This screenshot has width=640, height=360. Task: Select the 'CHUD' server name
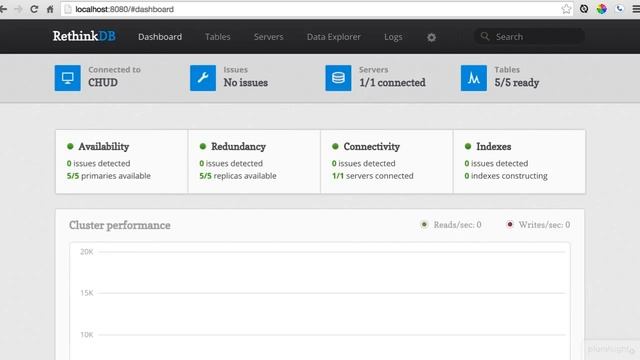coord(103,82)
